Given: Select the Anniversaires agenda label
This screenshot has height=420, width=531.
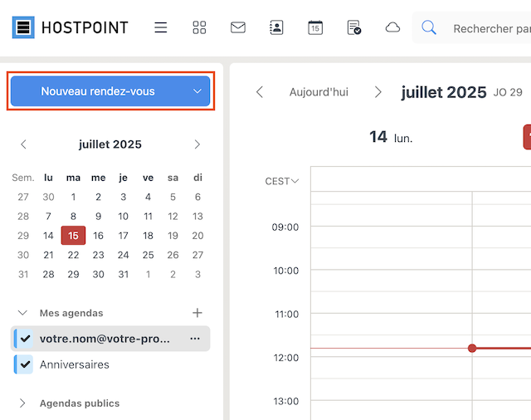Looking at the screenshot, I should 75,364.
